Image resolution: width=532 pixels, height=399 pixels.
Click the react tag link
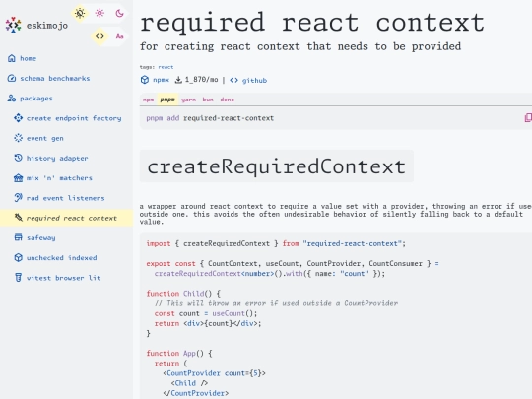[x=166, y=67]
